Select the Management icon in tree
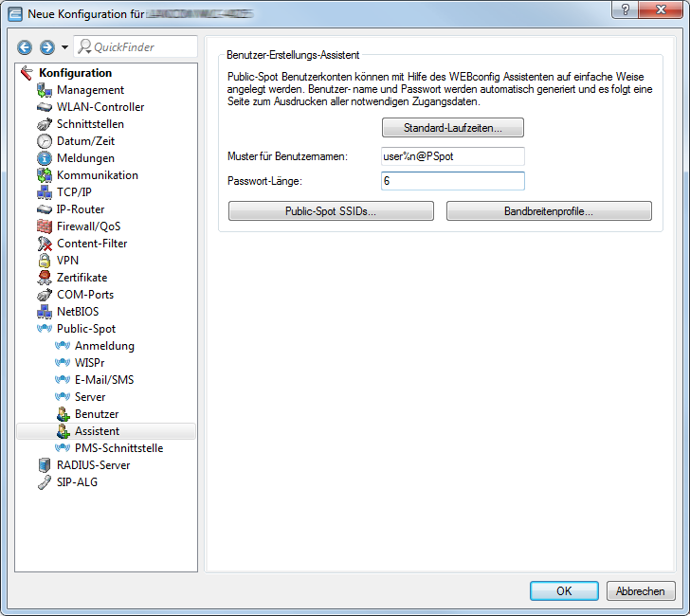Viewport: 690px width, 616px height. click(x=45, y=90)
